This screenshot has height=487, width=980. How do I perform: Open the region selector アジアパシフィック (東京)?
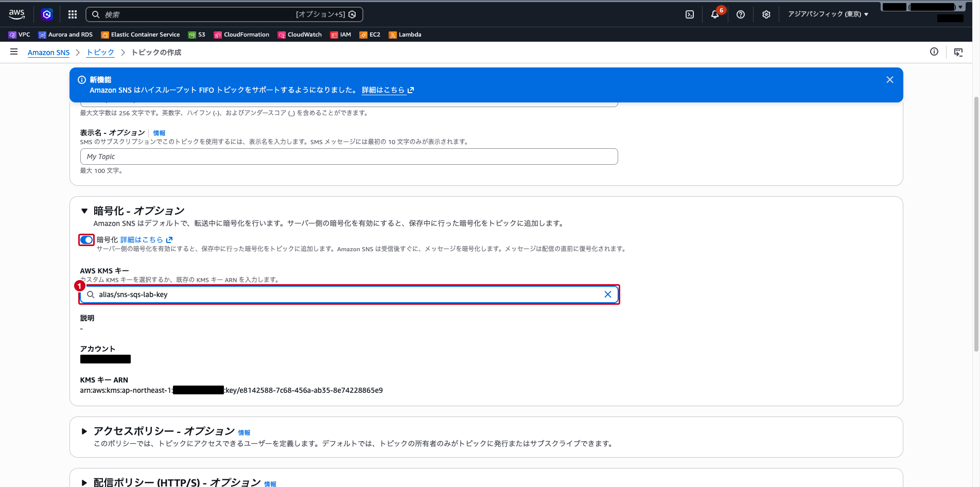click(x=828, y=14)
